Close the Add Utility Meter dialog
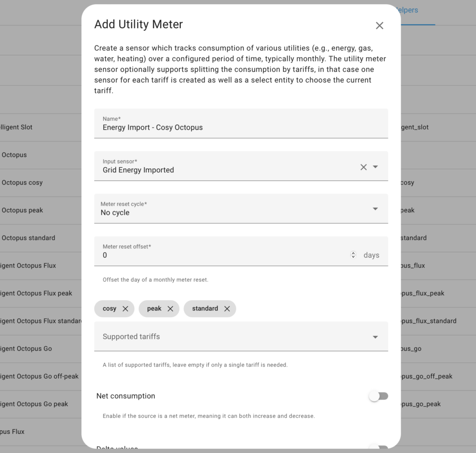This screenshot has width=476, height=453. click(x=379, y=26)
